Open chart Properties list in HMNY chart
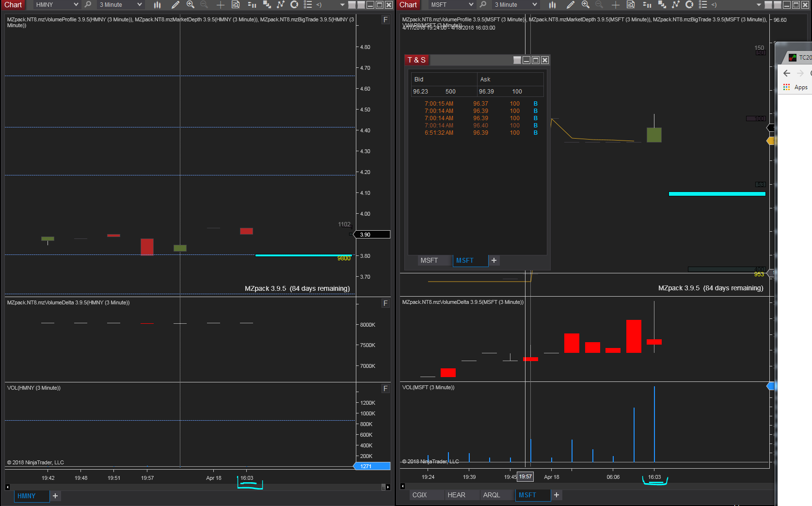The image size is (812, 506). (x=308, y=4)
